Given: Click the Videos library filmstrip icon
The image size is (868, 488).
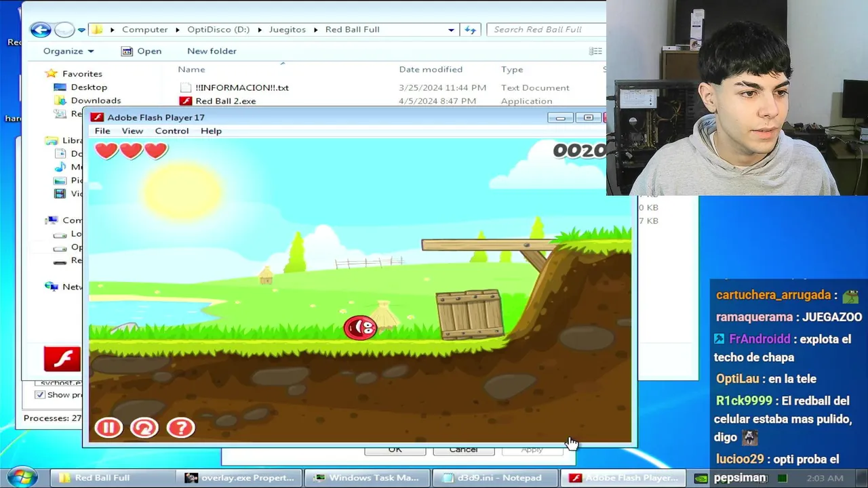Looking at the screenshot, I should [x=60, y=194].
